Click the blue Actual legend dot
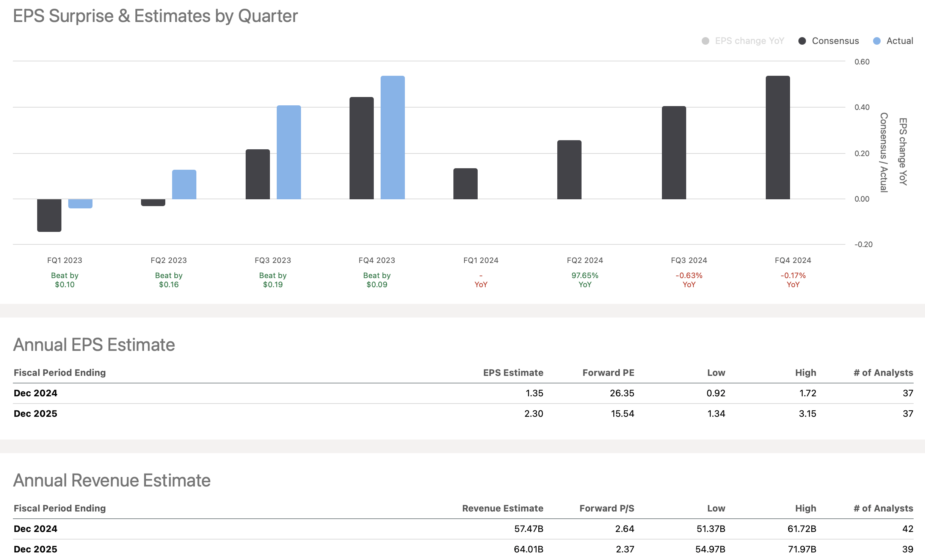The height and width of the screenshot is (560, 925). pos(876,41)
